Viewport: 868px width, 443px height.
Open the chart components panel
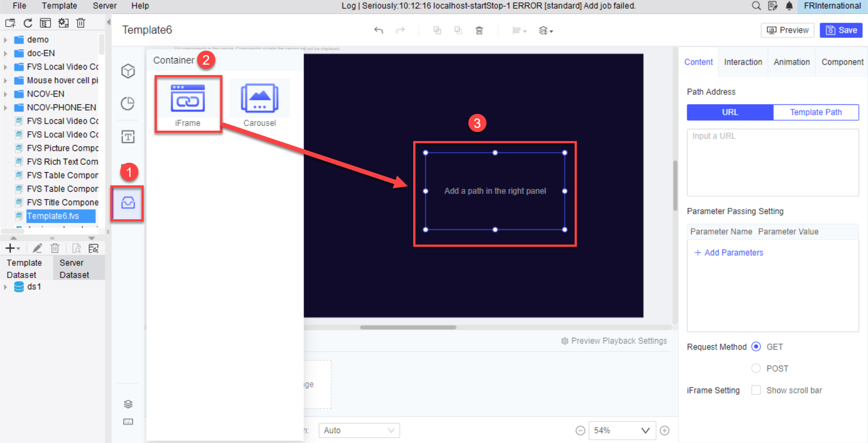click(128, 104)
